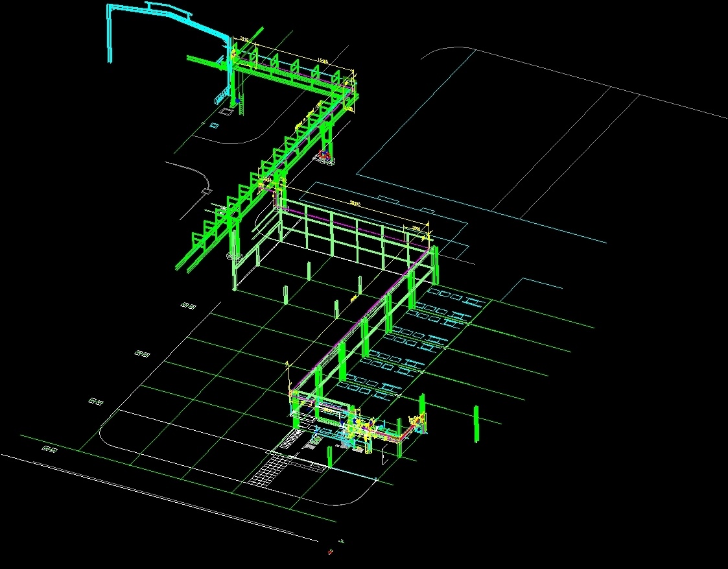Click the dimension text reading 3110
Screen dimensions: 728x569
tap(244, 38)
